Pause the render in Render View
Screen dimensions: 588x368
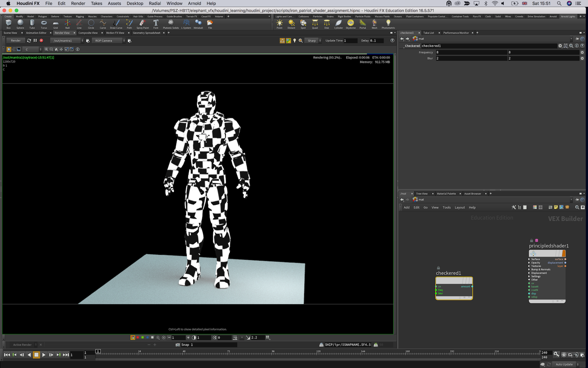click(35, 40)
